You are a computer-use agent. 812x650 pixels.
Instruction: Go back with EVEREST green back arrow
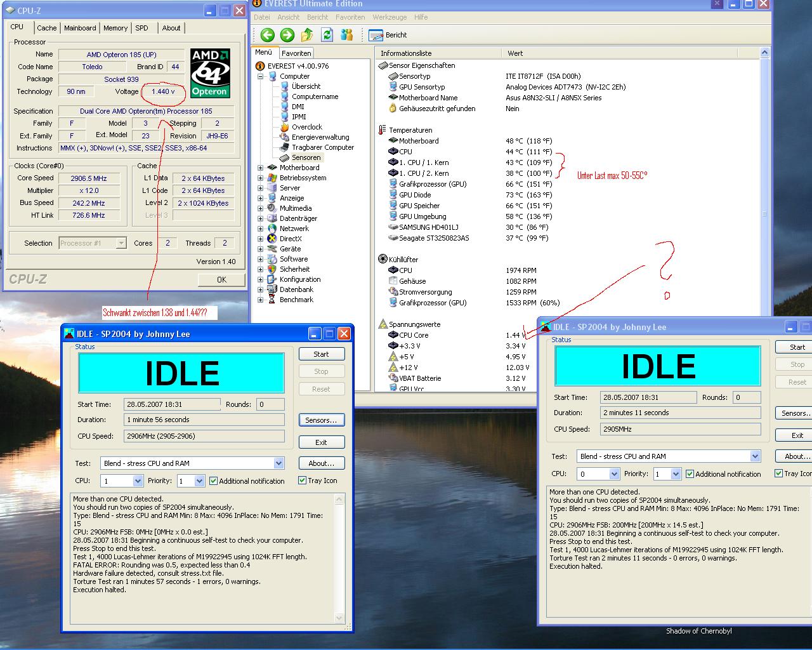click(x=267, y=35)
